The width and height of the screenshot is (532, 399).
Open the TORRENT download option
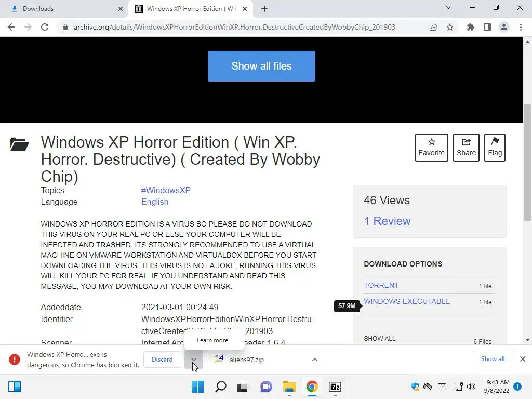point(381,285)
